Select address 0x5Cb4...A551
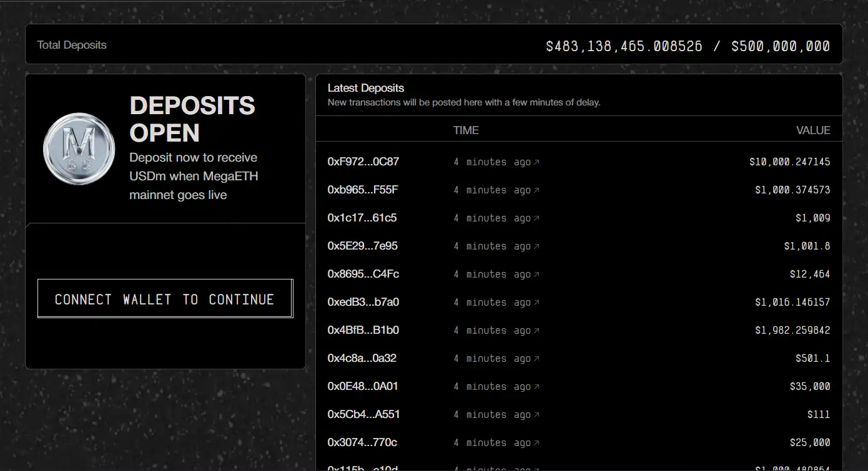This screenshot has height=471, width=868. point(364,414)
